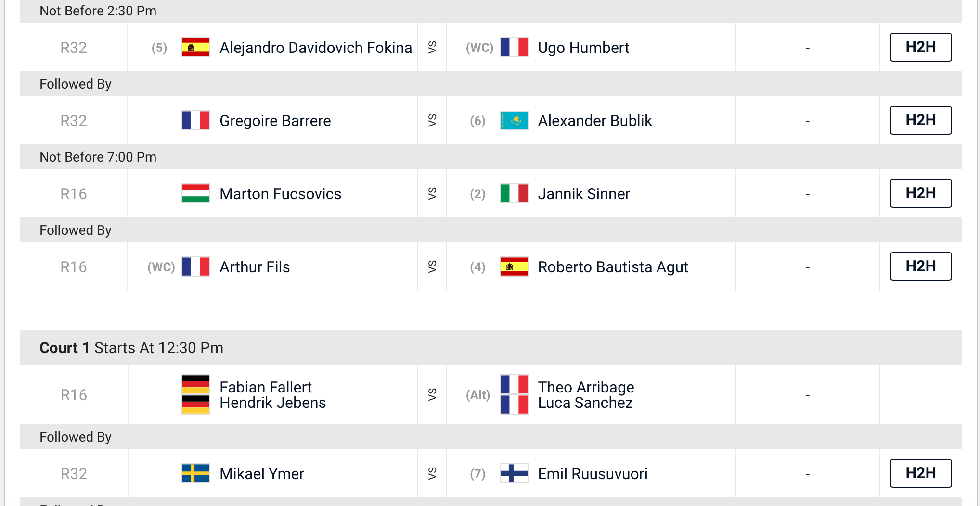This screenshot has width=980, height=506.
Task: Click Kazakhstan flag beside Alexander Bublik
Action: 514,121
